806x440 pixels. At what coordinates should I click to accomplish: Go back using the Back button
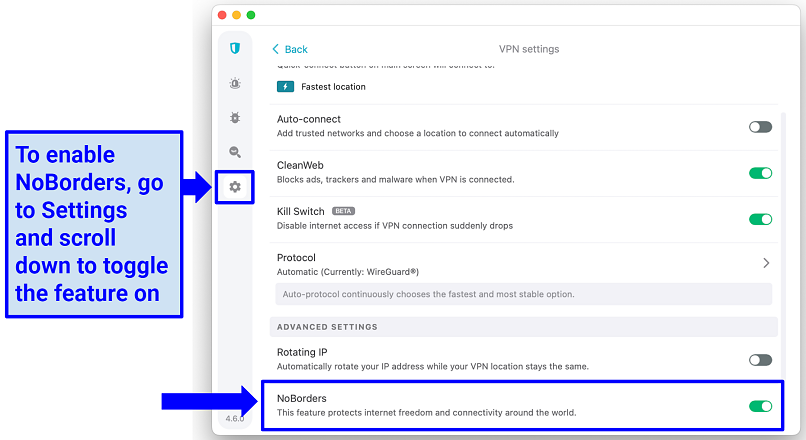click(290, 49)
